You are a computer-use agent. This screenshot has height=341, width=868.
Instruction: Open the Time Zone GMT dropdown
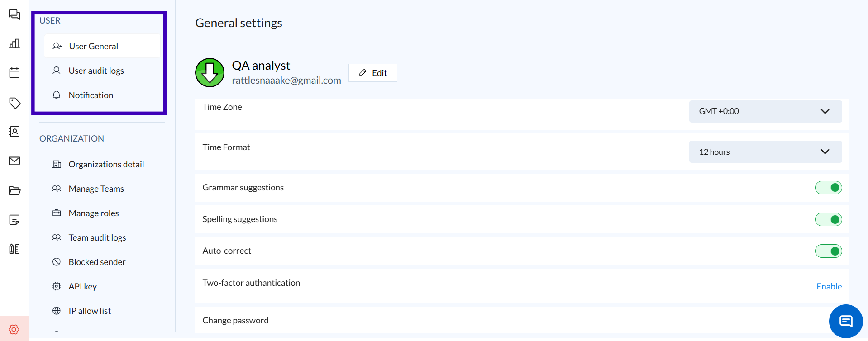[765, 111]
